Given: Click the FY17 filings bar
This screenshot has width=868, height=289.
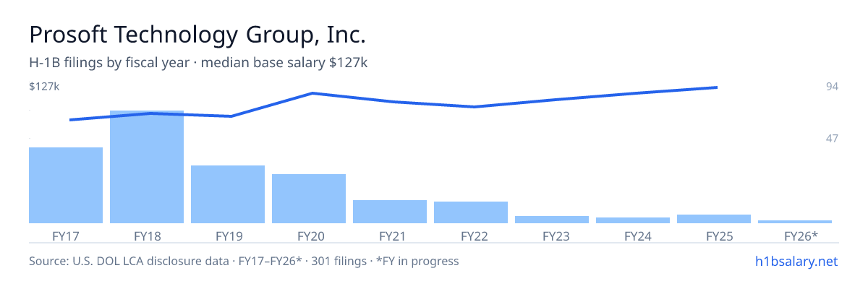Looking at the screenshot, I should 66,185.
